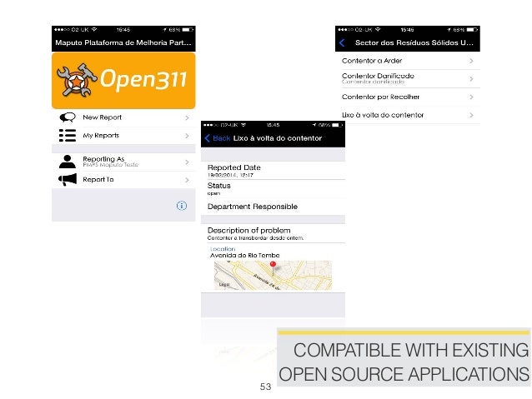This screenshot has width=532, height=399.
Task: Tap battery icon in Maputo screen status bar
Action: (x=188, y=30)
